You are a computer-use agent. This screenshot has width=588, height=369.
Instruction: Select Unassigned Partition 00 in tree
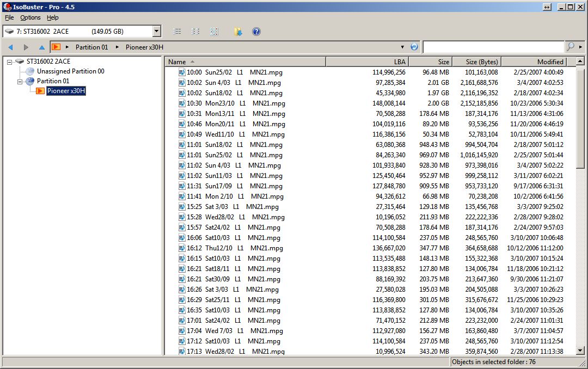(x=70, y=71)
